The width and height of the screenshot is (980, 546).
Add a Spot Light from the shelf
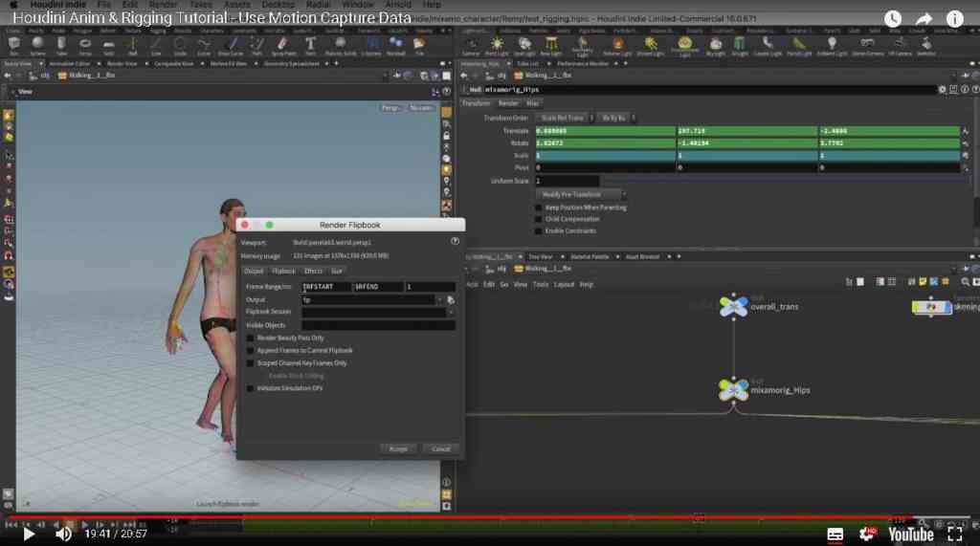pos(524,45)
